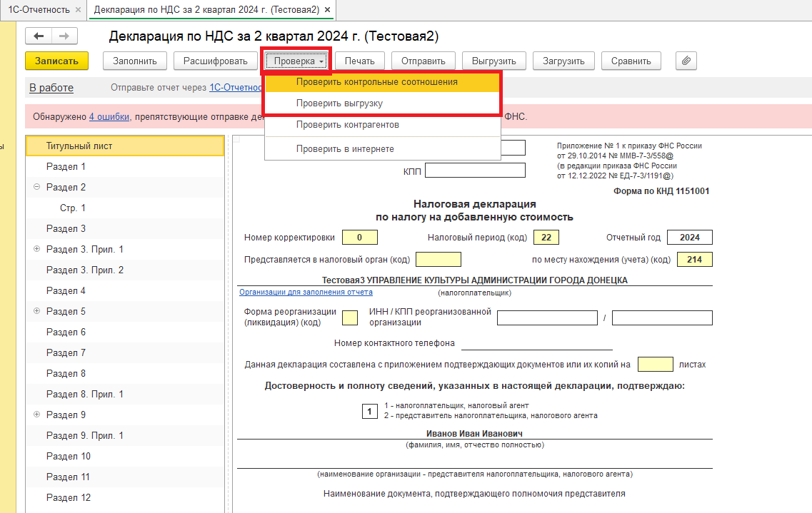Open the Проверка dropdown button
Image resolution: width=812 pixels, height=513 pixels.
tap(296, 61)
